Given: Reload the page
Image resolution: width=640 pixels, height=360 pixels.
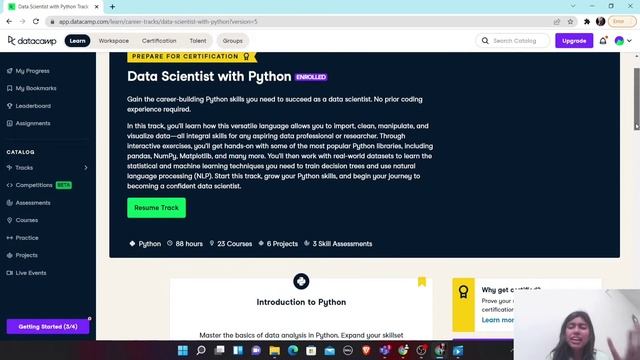Looking at the screenshot, I should click(x=36, y=22).
